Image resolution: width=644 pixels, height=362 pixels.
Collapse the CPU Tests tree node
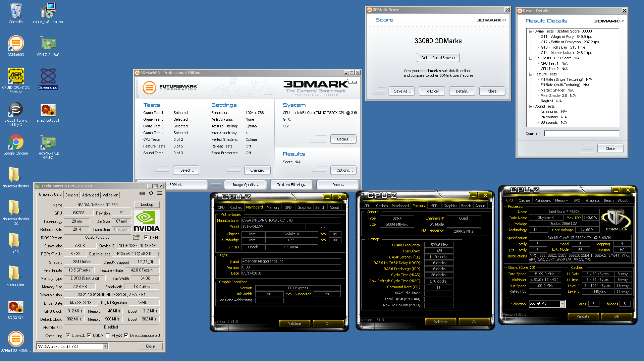click(x=531, y=58)
